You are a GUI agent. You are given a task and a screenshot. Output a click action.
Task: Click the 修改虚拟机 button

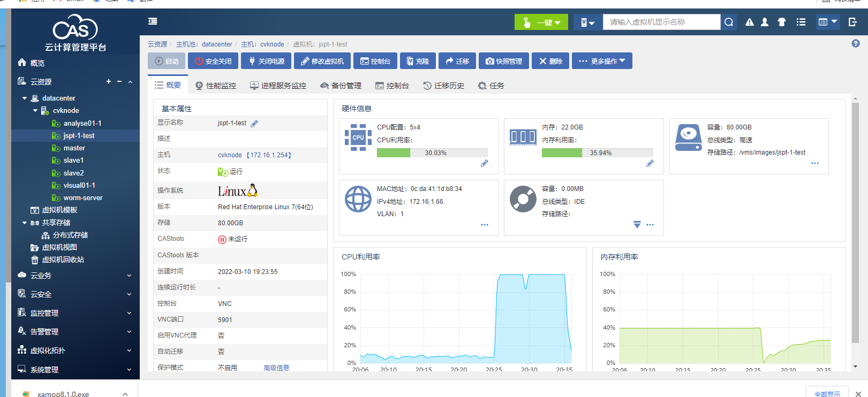322,61
